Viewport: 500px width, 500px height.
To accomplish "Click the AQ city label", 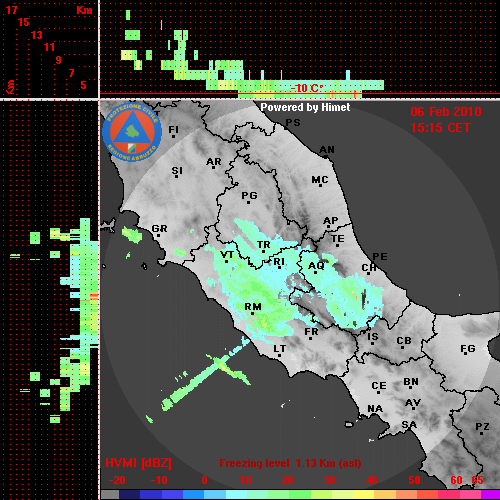I will [316, 266].
